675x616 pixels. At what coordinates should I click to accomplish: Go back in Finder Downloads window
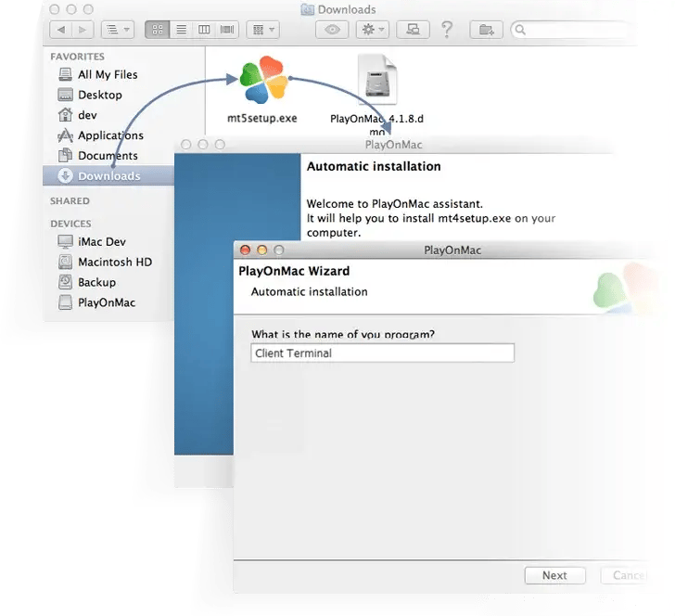click(60, 30)
